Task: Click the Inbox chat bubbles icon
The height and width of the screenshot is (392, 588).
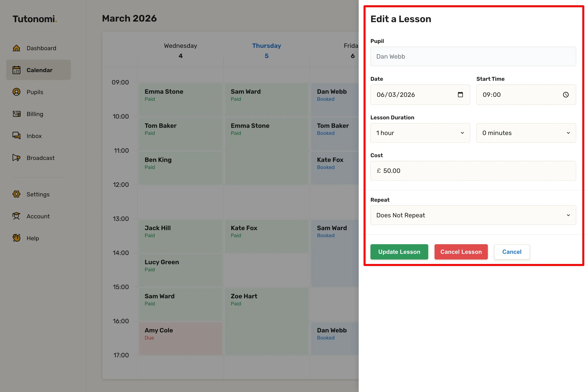Action: tap(16, 136)
